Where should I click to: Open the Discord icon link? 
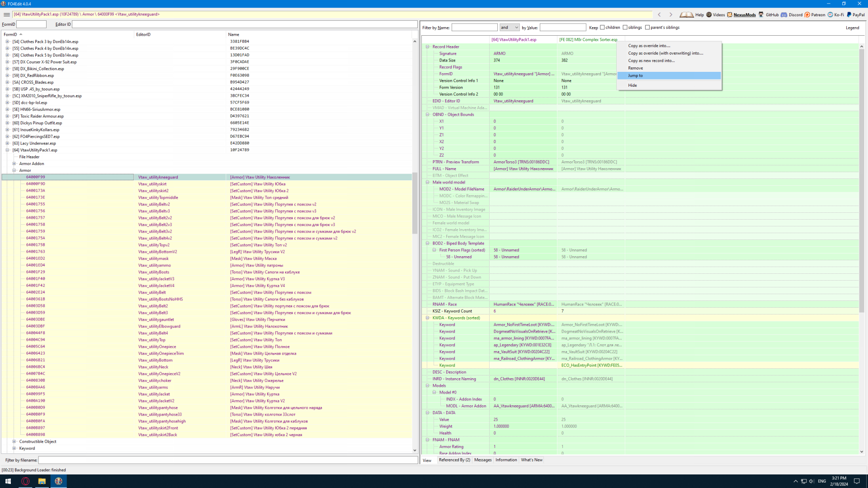pyautogui.click(x=784, y=14)
